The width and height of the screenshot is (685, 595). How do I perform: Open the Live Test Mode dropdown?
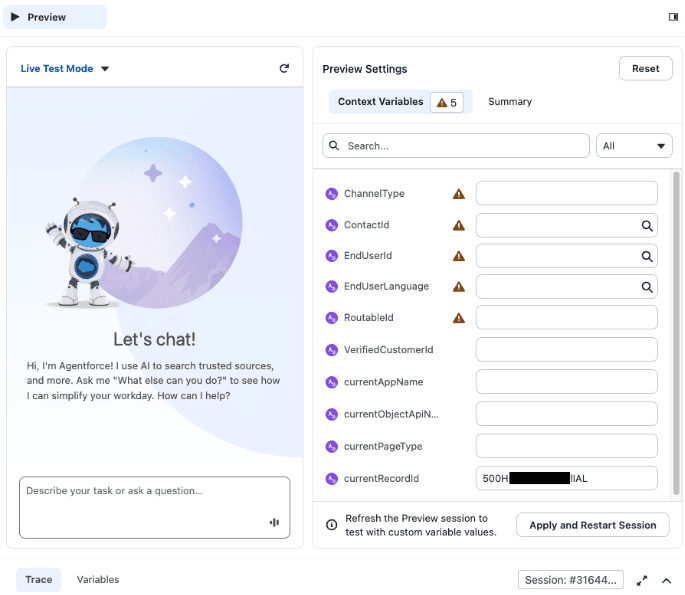point(64,69)
